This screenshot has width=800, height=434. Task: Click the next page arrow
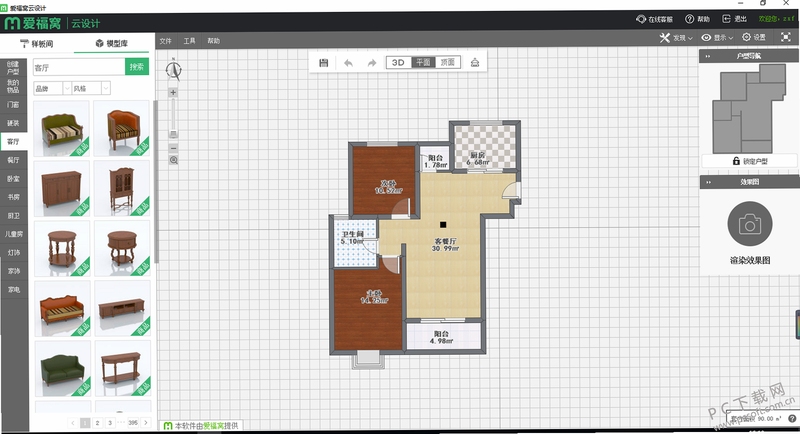coord(146,423)
